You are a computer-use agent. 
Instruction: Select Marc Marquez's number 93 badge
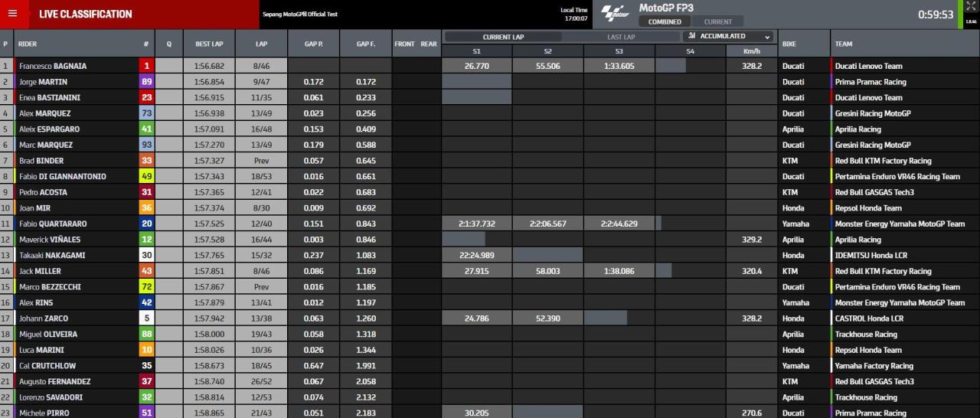(x=146, y=145)
